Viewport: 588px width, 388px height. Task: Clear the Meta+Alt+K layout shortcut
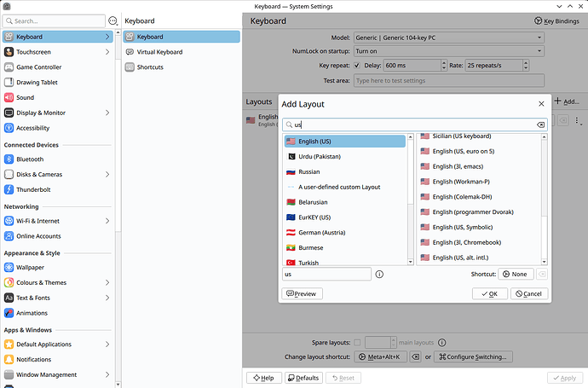415,356
